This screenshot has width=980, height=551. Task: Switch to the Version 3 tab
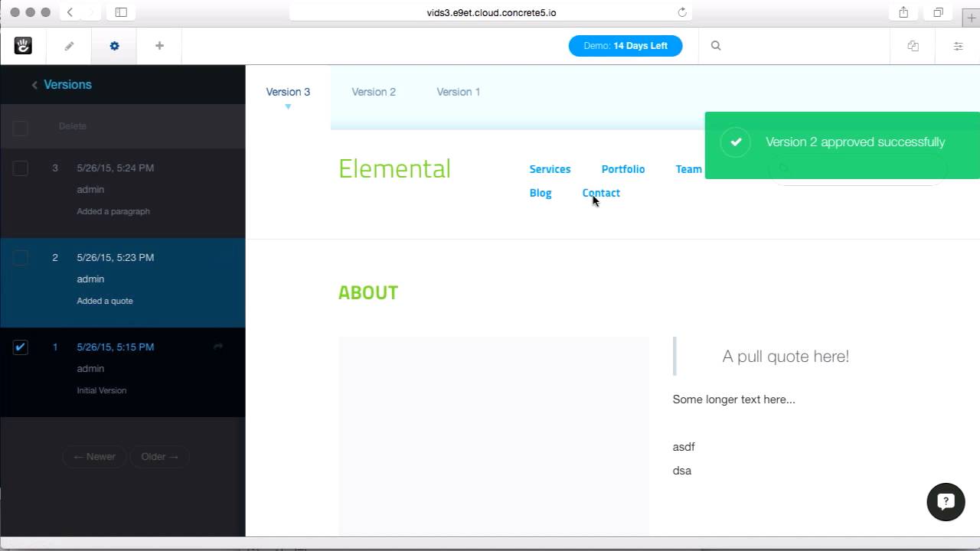click(288, 92)
